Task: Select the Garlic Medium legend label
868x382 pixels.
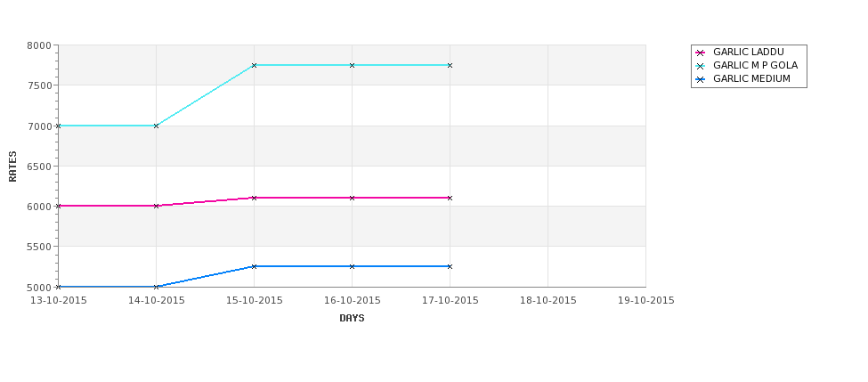Action: 751,79
